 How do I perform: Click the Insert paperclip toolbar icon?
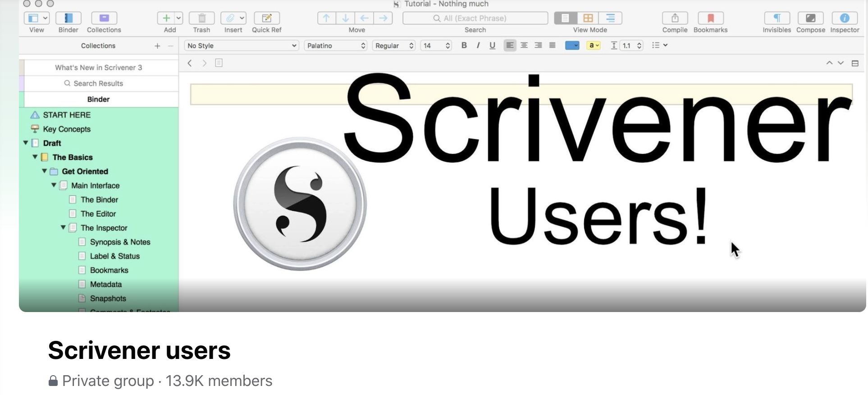point(229,18)
